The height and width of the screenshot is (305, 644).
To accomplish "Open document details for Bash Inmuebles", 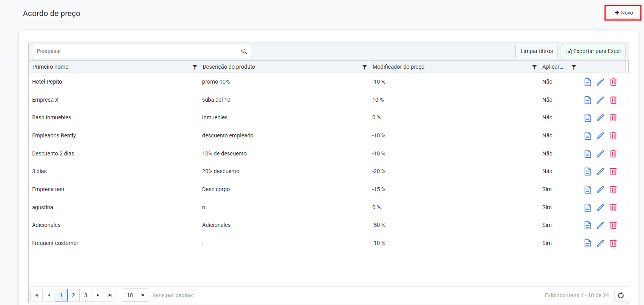I will [x=587, y=118].
